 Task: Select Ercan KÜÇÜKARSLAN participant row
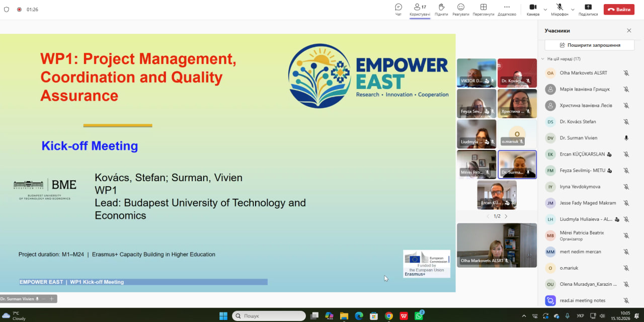pos(587,154)
